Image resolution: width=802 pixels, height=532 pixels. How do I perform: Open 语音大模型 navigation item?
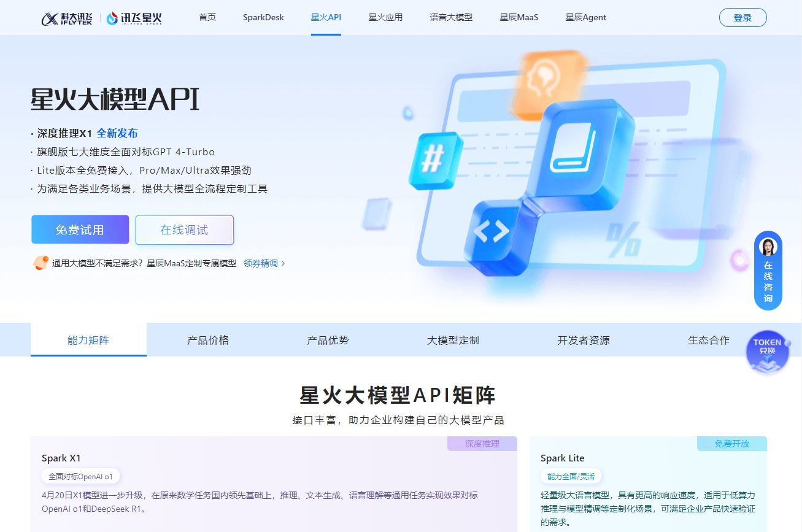451,17
